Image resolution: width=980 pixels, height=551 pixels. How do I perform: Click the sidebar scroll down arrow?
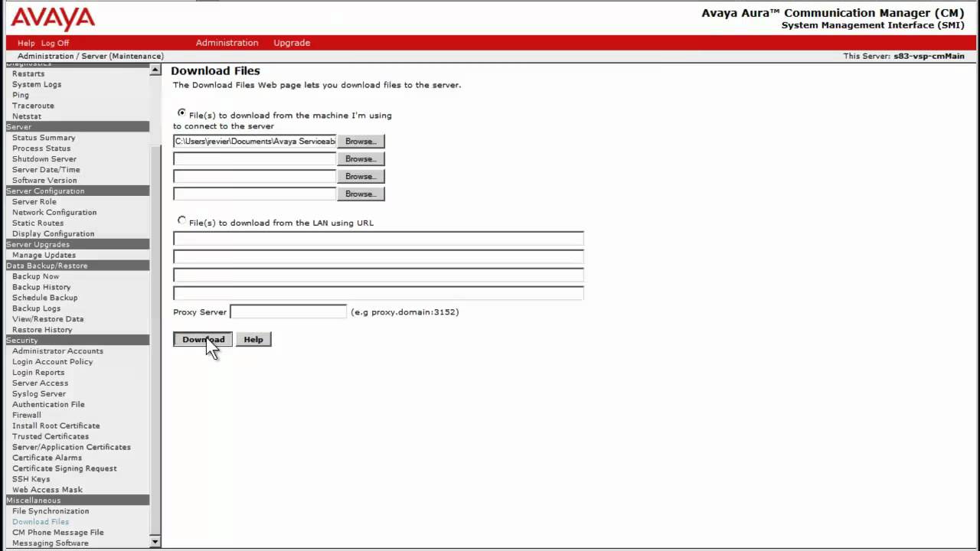click(x=155, y=542)
